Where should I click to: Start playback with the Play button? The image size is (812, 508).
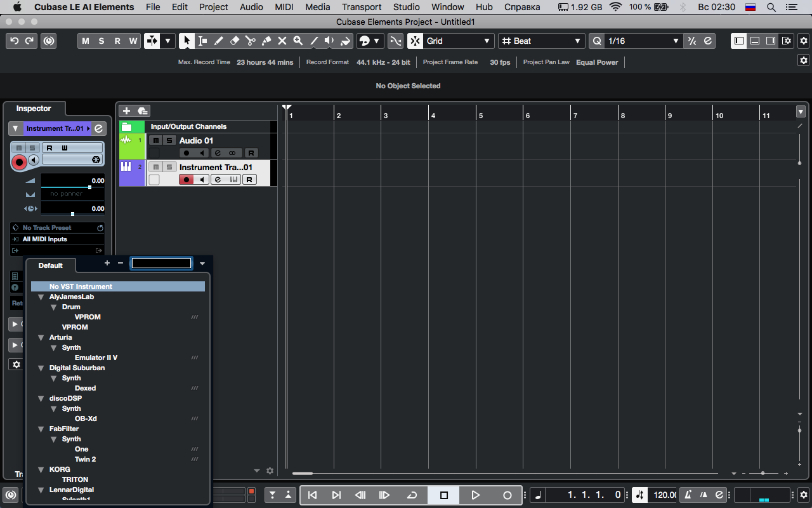pyautogui.click(x=476, y=495)
